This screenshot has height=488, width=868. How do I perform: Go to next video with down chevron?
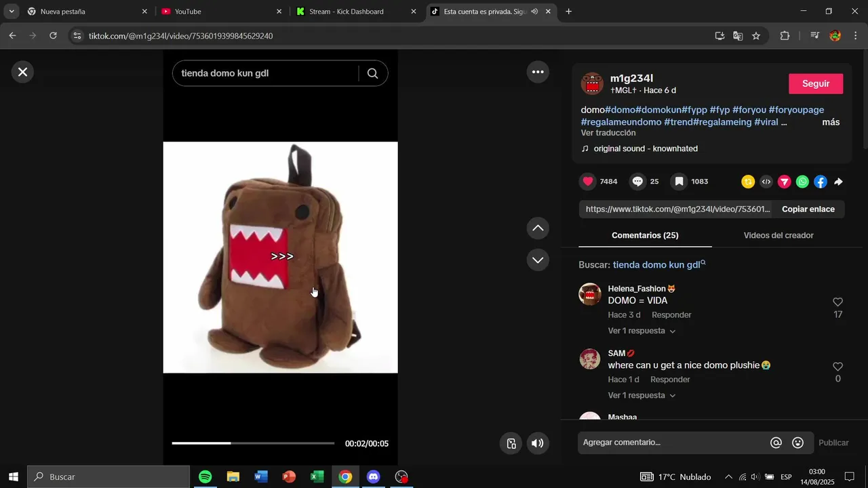point(538,260)
